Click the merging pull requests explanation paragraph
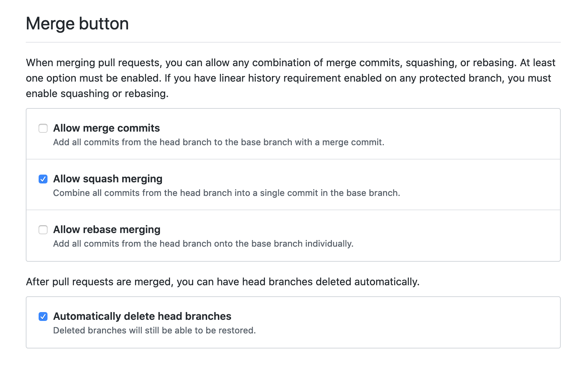This screenshot has width=588, height=372. 290,78
